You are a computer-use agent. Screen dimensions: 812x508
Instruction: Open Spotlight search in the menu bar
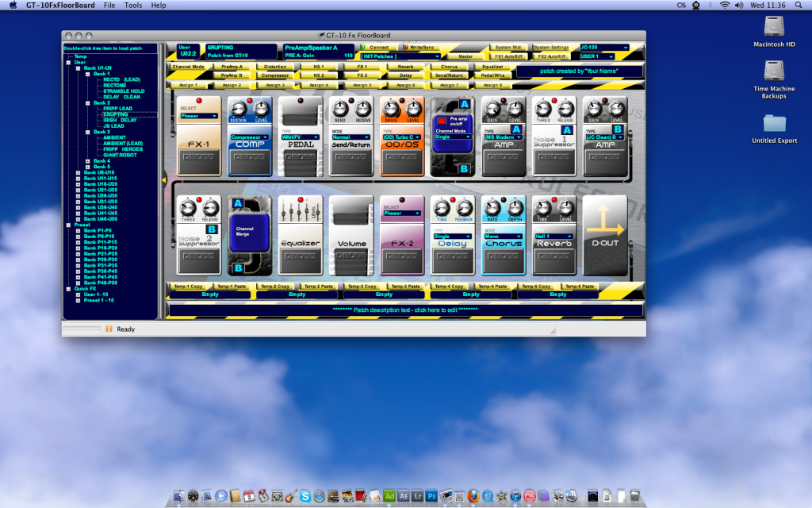797,6
